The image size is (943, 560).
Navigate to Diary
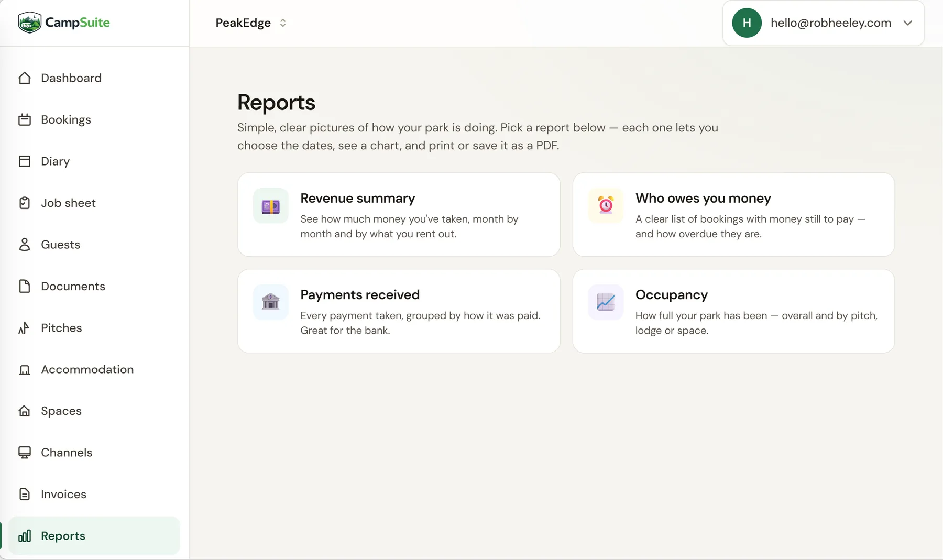(x=94, y=161)
